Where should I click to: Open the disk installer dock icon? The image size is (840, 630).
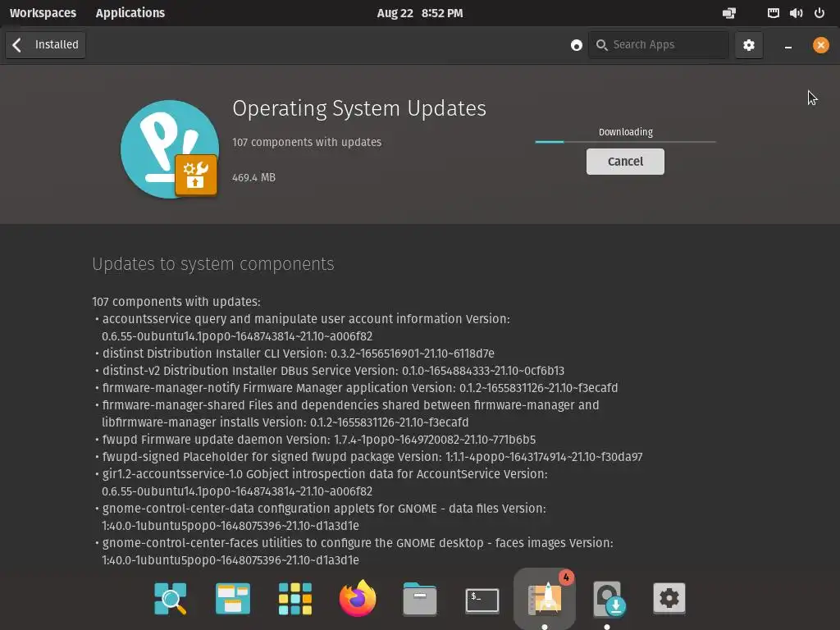[608, 599]
